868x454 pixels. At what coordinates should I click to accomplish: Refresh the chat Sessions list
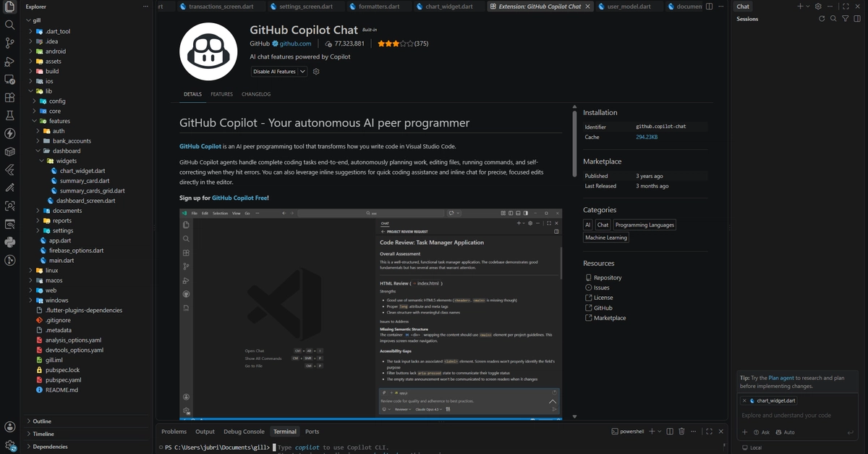point(822,19)
